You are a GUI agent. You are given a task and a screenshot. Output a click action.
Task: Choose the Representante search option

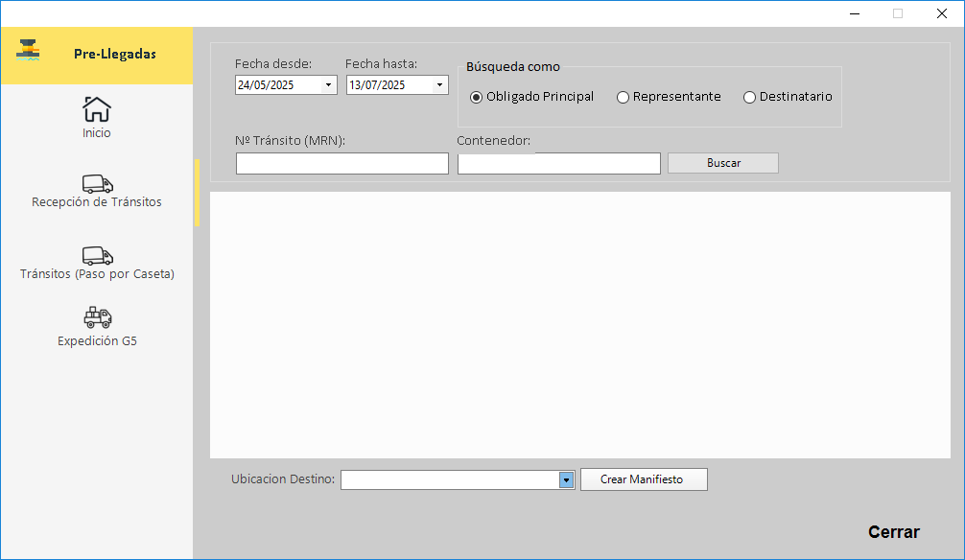tap(623, 97)
